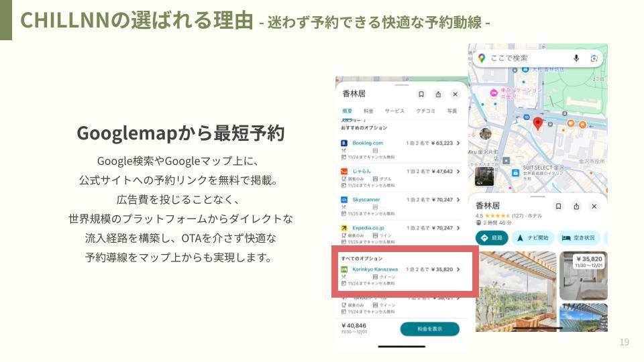Click the Booking.com link
The width and height of the screenshot is (644, 362).
click(368, 143)
